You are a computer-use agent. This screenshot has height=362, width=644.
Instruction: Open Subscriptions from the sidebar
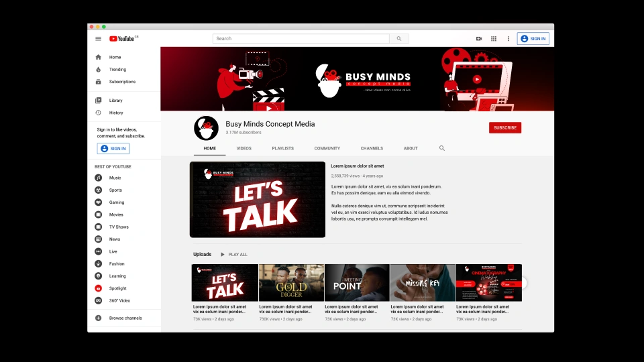click(121, 82)
